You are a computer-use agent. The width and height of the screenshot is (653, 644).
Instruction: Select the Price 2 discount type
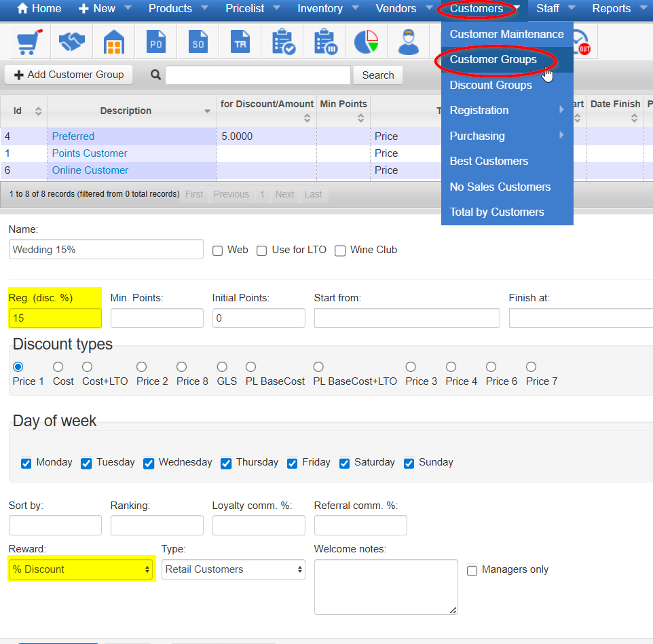pyautogui.click(x=142, y=366)
